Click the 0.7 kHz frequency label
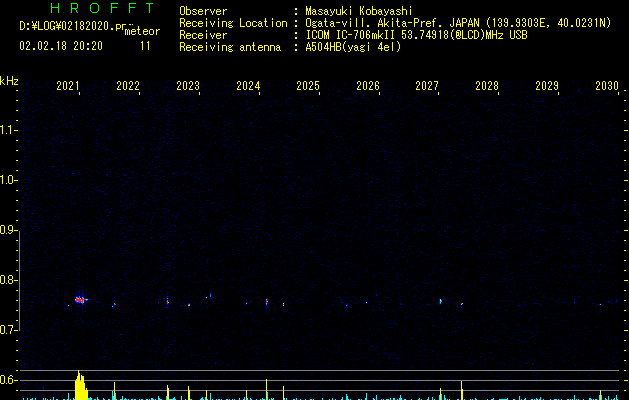629x400 pixels. tap(8, 330)
